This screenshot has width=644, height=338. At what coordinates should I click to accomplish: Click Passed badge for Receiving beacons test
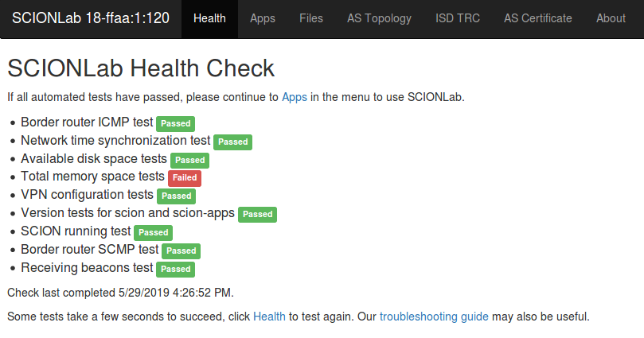pos(175,269)
